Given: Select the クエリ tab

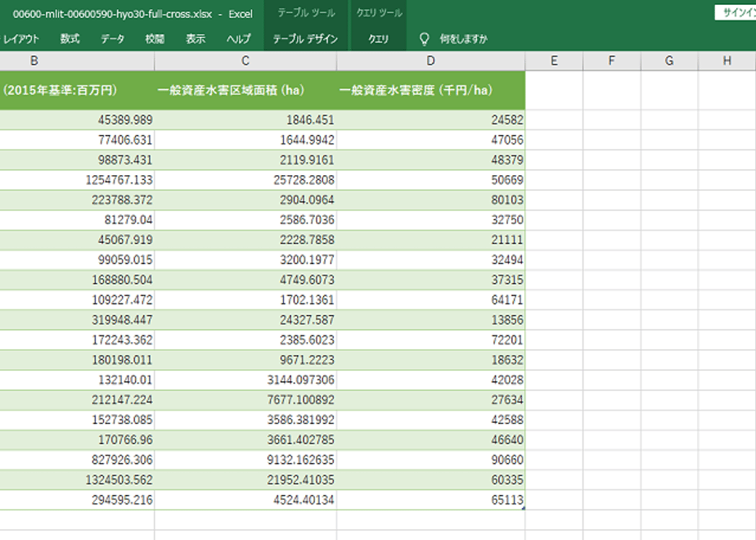Looking at the screenshot, I should pos(379,39).
